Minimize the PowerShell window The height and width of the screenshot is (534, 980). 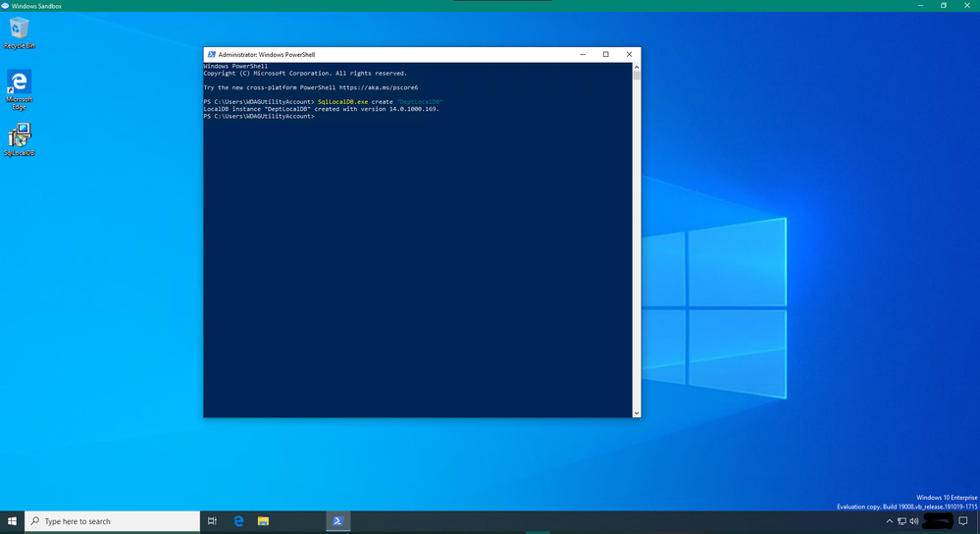[x=583, y=54]
